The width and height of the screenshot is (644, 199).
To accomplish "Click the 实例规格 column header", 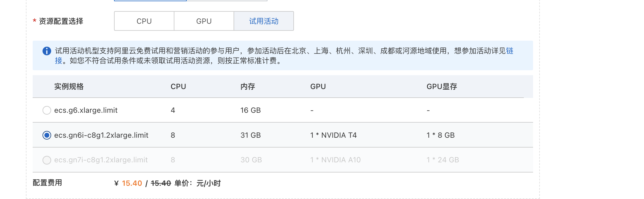I will tap(69, 87).
